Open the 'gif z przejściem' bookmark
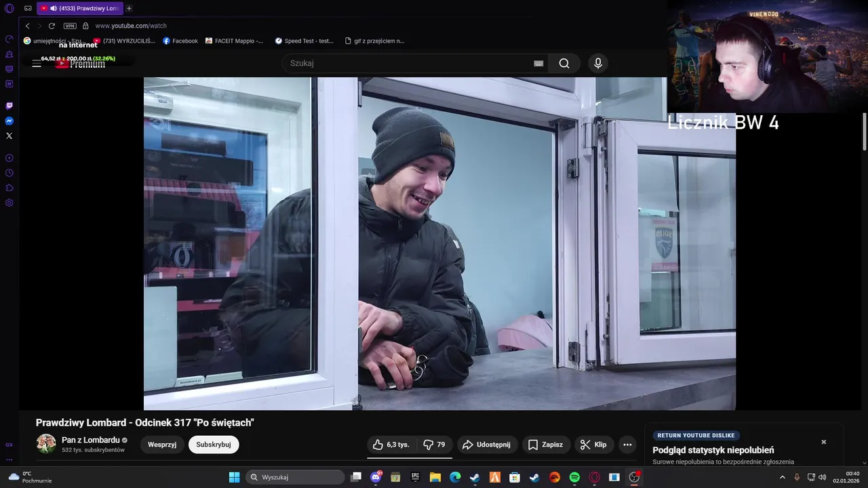The height and width of the screenshot is (488, 868). (374, 41)
